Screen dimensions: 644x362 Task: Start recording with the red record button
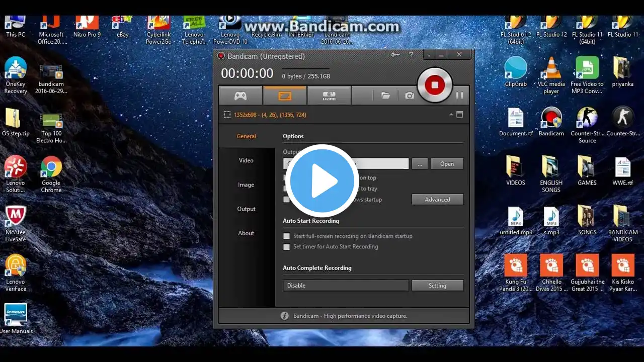(435, 85)
